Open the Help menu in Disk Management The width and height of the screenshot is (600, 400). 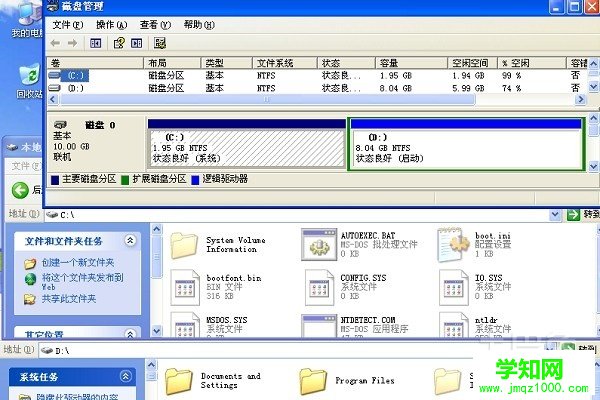pos(199,25)
